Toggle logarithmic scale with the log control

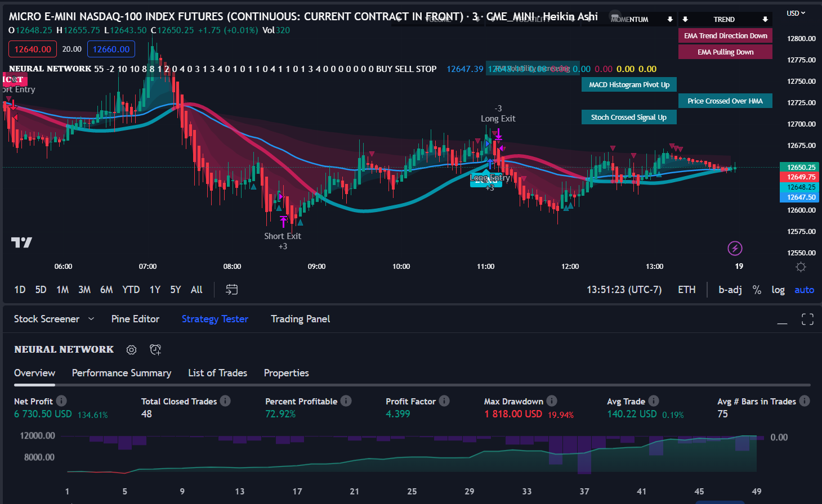[778, 290]
